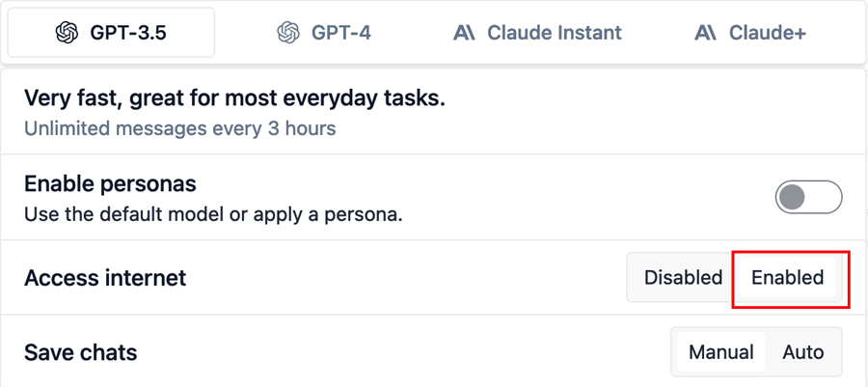
Task: Toggle the Enable personas switch
Action: [x=808, y=198]
